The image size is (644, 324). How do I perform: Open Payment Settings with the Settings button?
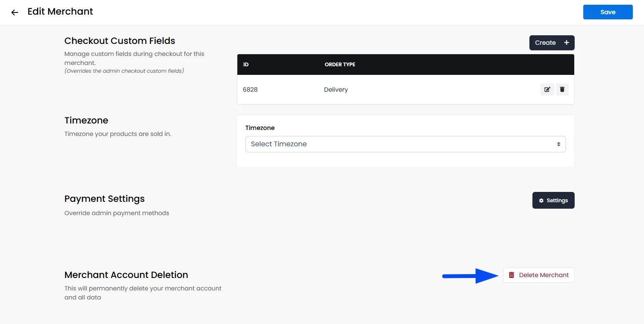(553, 201)
